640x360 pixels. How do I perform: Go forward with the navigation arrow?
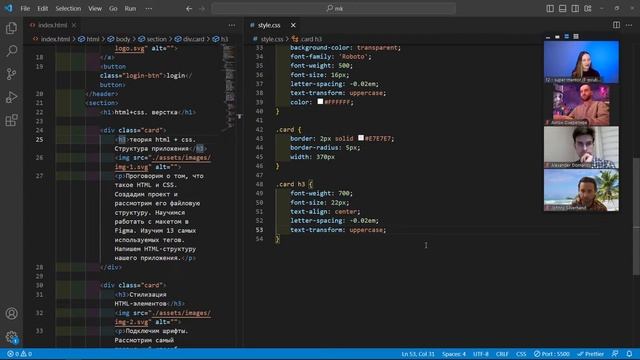pyautogui.click(x=202, y=9)
